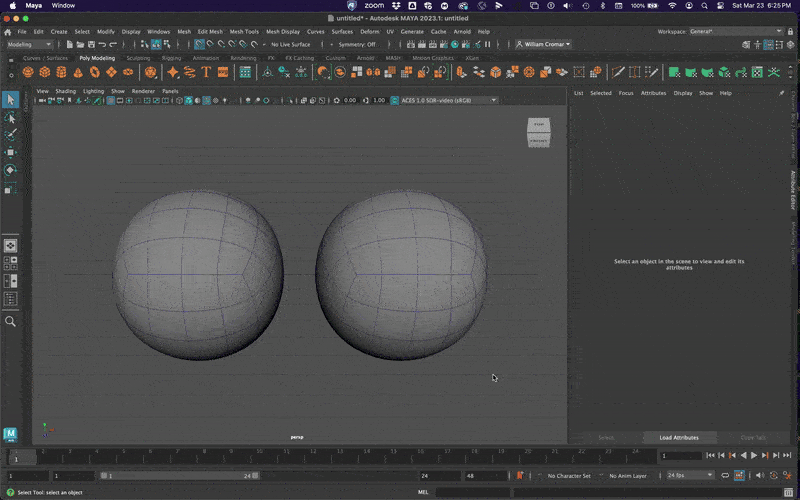Click the William Cromar account button
800x500 pixels.
coord(545,44)
